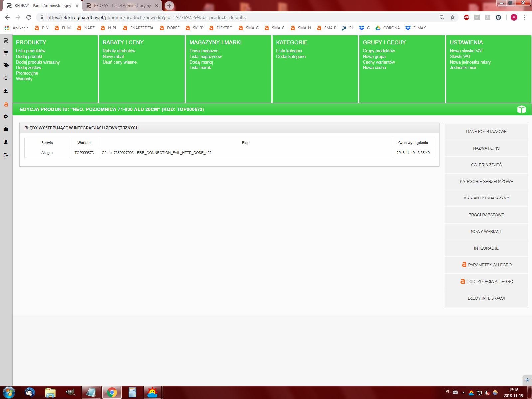This screenshot has height=399, width=532.
Task: Click the shopping cart sidebar icon
Action: 6,53
